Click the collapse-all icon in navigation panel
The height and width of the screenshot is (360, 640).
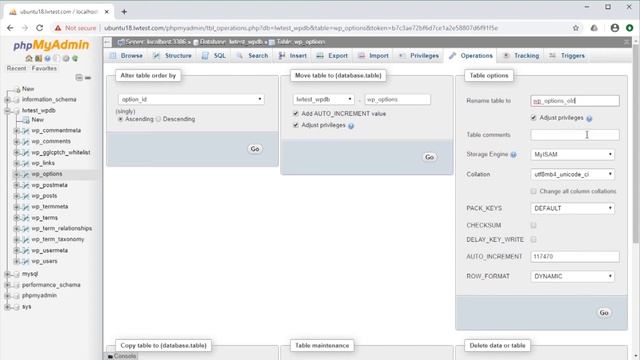[x=79, y=78]
